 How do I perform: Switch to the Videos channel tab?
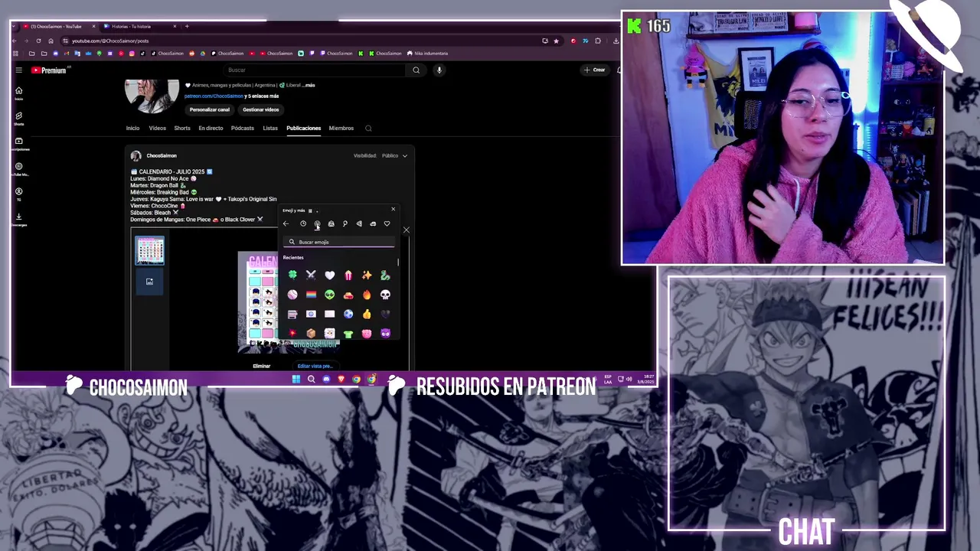tap(157, 128)
